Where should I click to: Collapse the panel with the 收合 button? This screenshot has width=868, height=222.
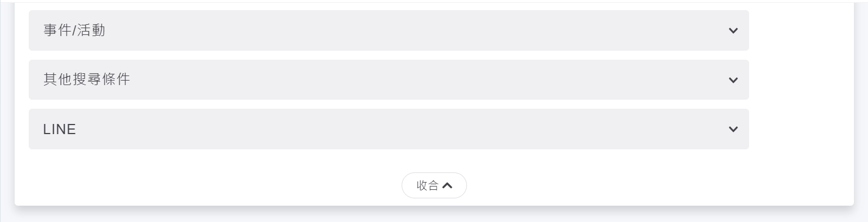tap(434, 185)
